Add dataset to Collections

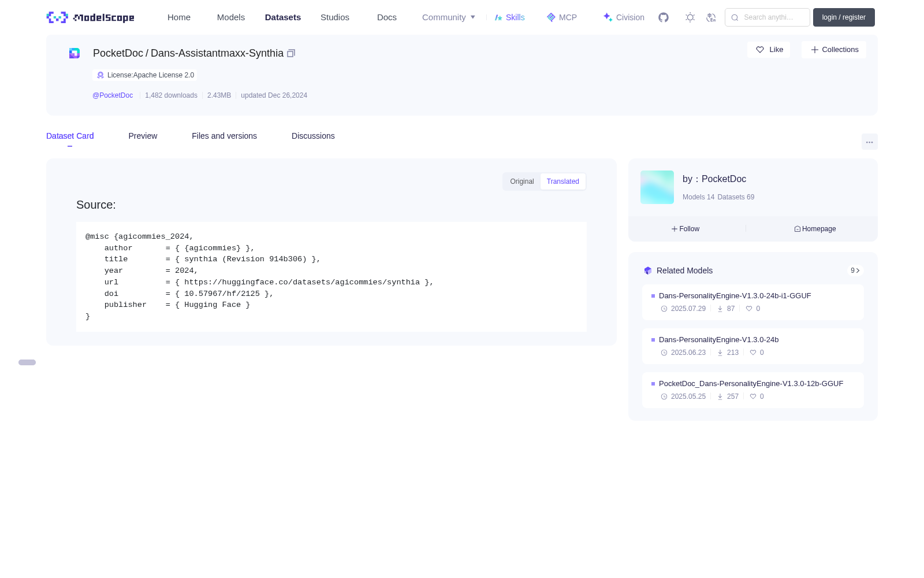tap(834, 50)
